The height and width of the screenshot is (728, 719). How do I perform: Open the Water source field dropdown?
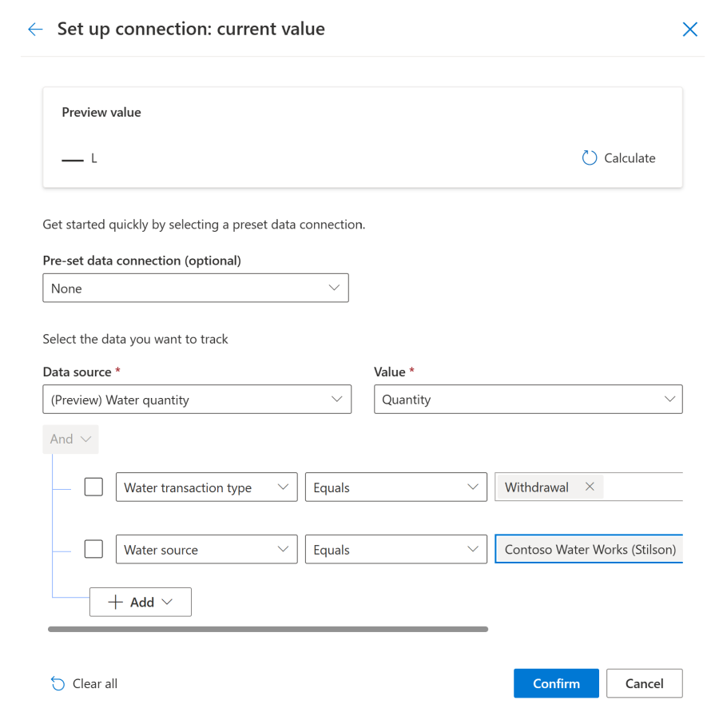283,549
